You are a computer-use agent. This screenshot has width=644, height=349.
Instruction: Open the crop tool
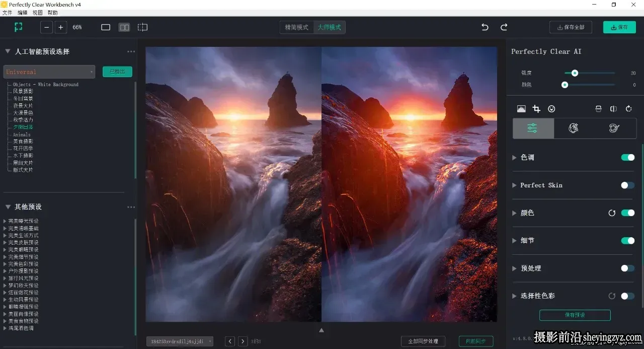(536, 109)
